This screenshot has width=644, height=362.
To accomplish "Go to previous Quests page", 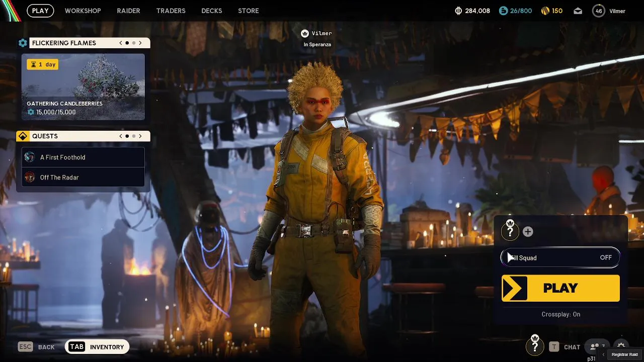I will coord(121,136).
